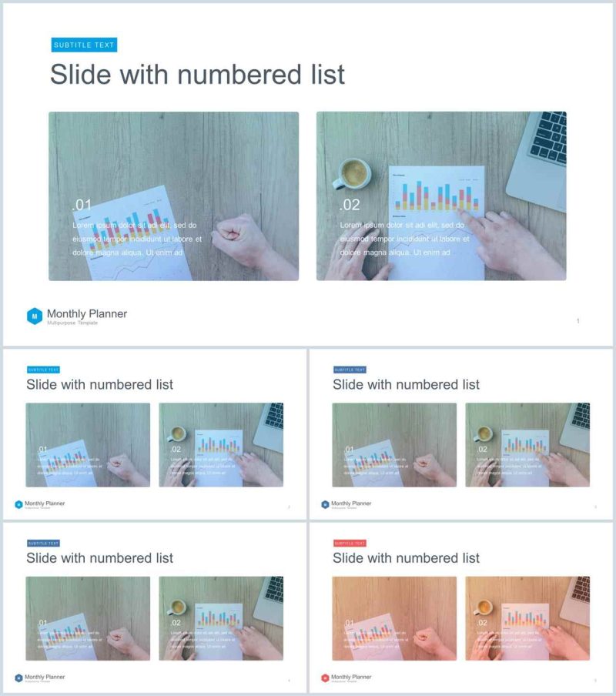Open the orange-tinted fist image in red slide
The width and height of the screenshot is (616, 696).
(394, 618)
